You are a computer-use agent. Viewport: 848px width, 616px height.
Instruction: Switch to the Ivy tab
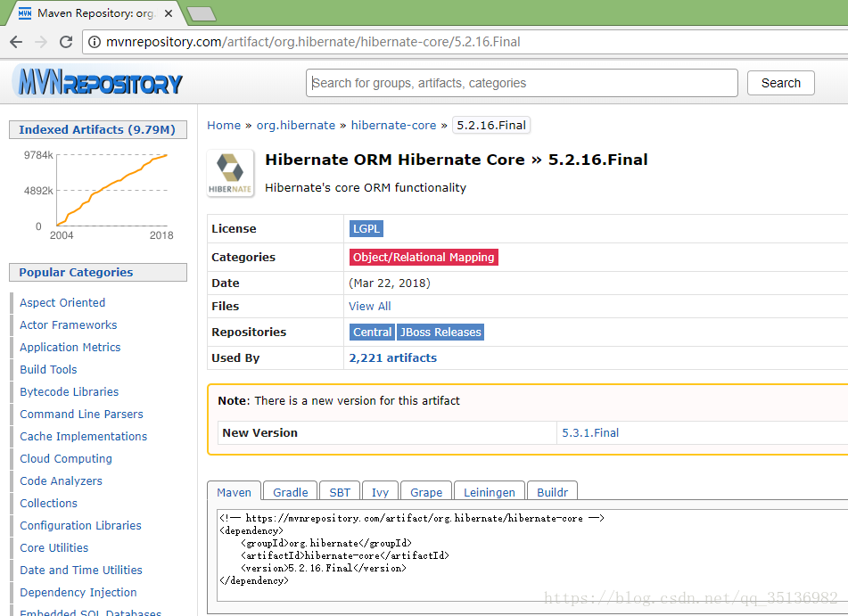[x=380, y=492]
